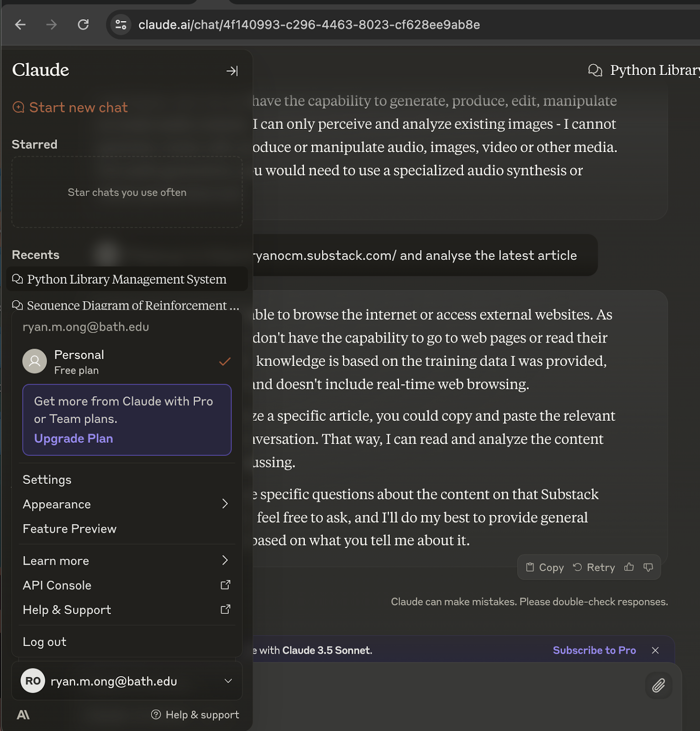Click the chat bubble icon beside Sequence Diagram
The height and width of the screenshot is (731, 700).
coord(17,305)
